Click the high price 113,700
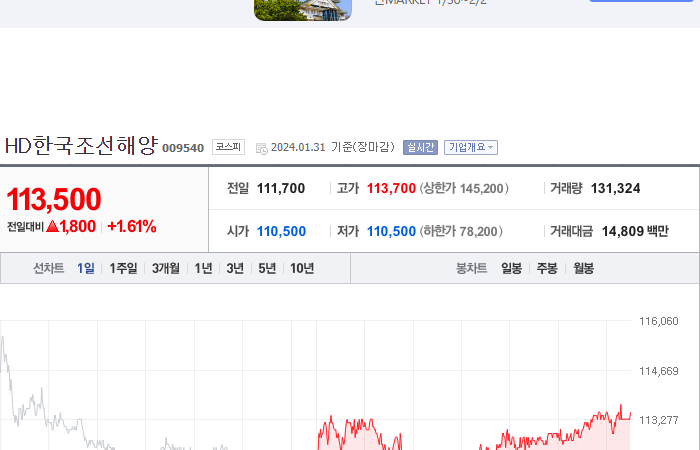Screen dimensions: 700x450 coord(391,188)
